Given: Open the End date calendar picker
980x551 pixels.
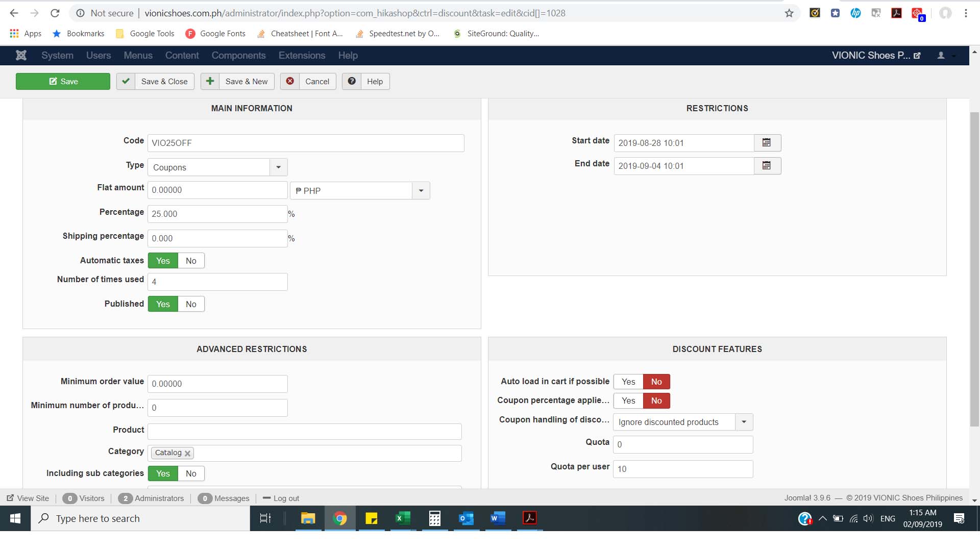Looking at the screenshot, I should 767,166.
